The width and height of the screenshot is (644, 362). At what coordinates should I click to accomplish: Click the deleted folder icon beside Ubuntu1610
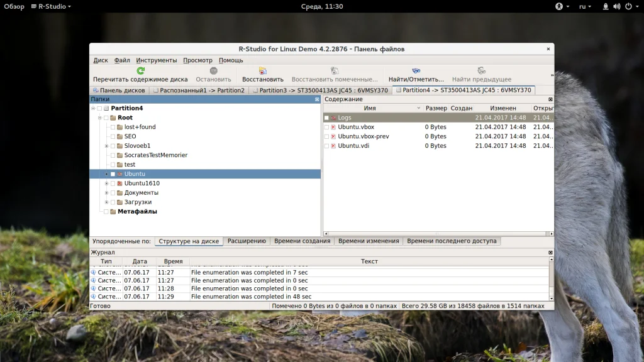pyautogui.click(x=119, y=184)
